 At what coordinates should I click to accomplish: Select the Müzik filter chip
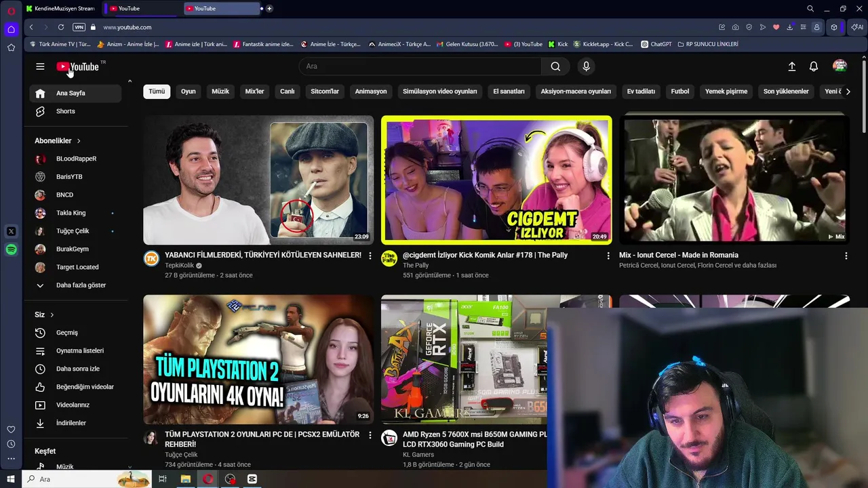click(220, 91)
